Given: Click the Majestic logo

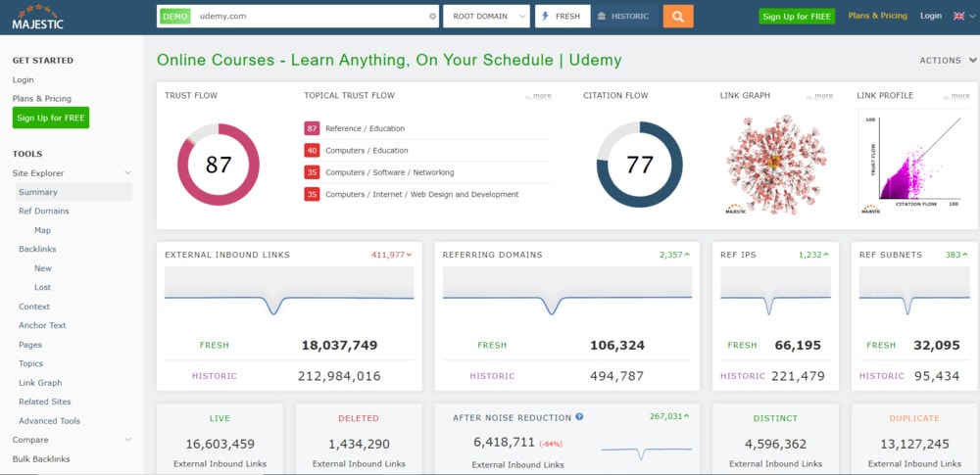Looking at the screenshot, I should pyautogui.click(x=37, y=18).
